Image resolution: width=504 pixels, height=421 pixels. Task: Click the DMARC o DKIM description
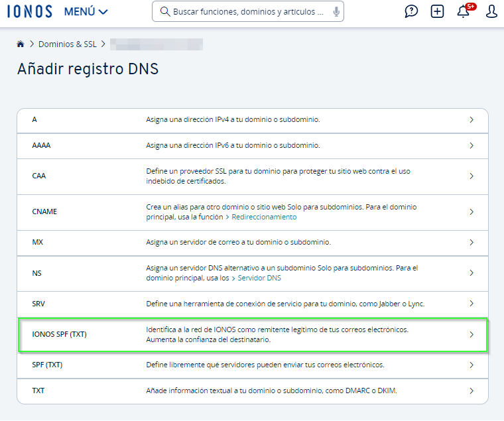(272, 391)
